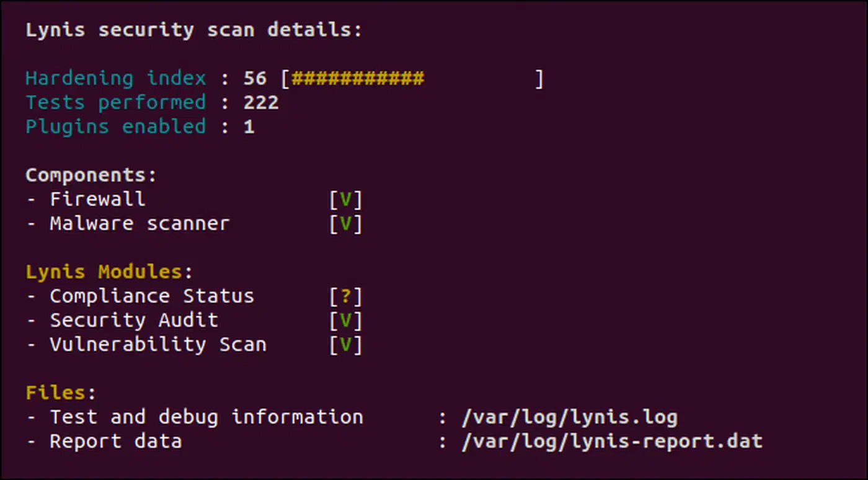Click the Malware scanner component text
The image size is (868, 480).
[139, 223]
